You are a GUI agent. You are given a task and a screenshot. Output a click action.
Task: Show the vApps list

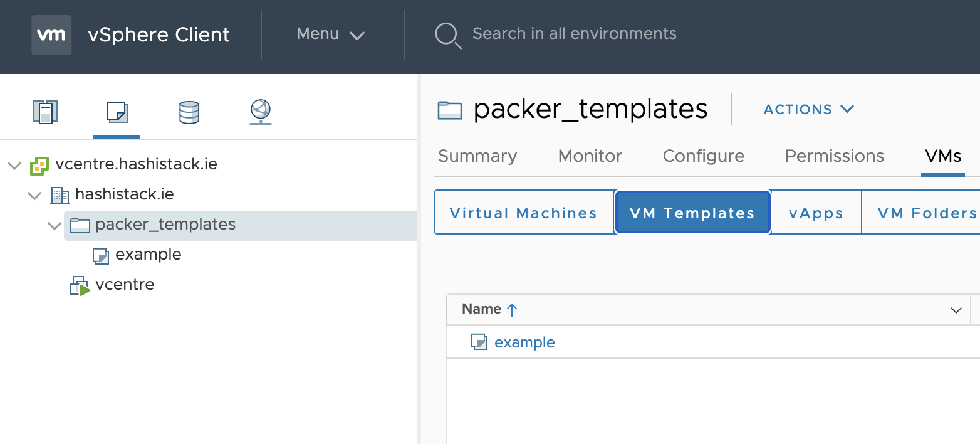point(816,213)
